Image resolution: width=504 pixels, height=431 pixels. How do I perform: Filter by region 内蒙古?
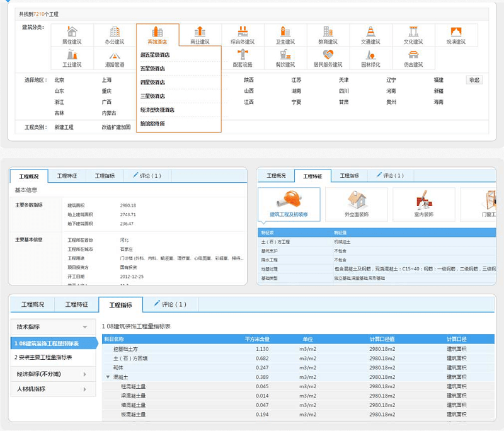[109, 113]
